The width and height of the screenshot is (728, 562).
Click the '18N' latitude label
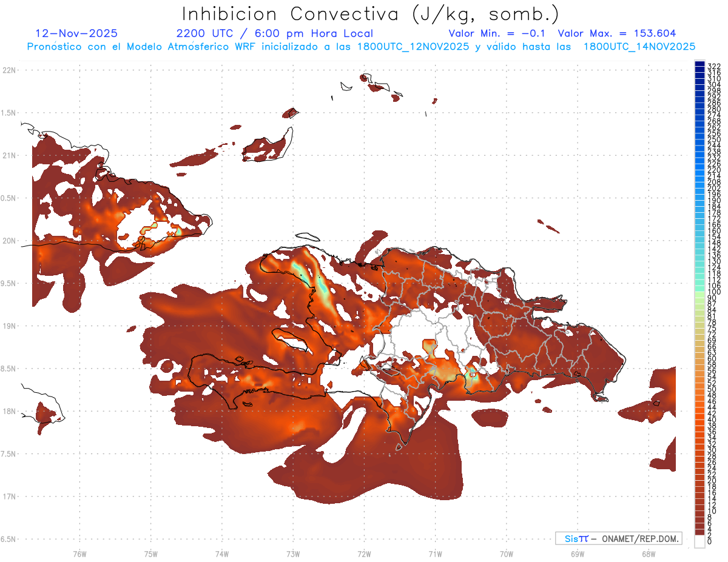pyautogui.click(x=9, y=411)
